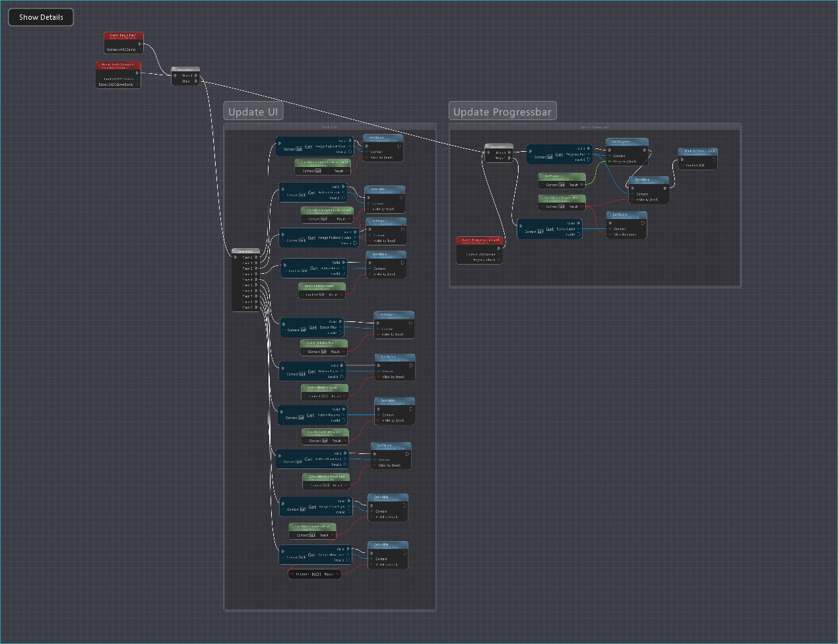Image resolution: width=838 pixels, height=644 pixels.
Task: Select the Get Button Unlock node
Action: pyautogui.click(x=313, y=193)
